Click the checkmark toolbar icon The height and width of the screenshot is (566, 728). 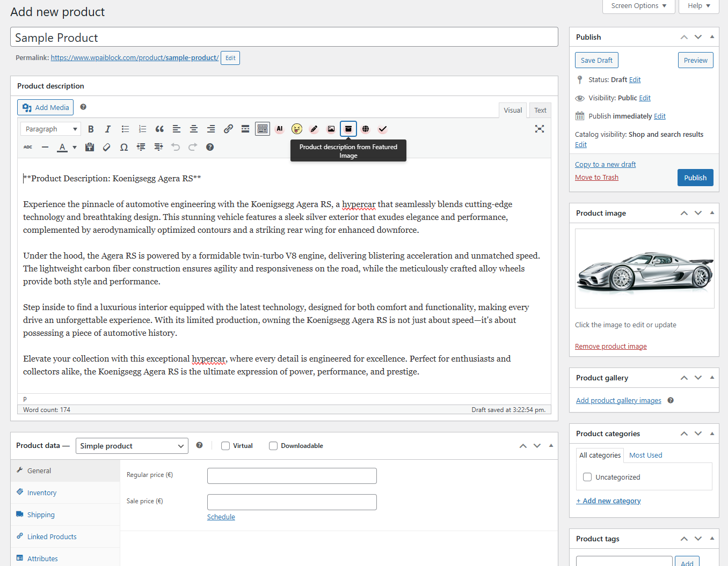point(383,129)
